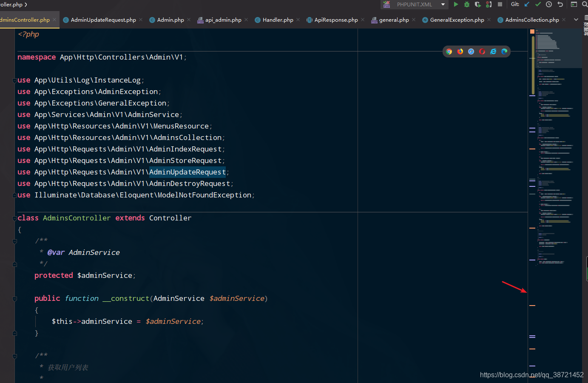Close the general.php tab
588x383 pixels.
click(414, 20)
